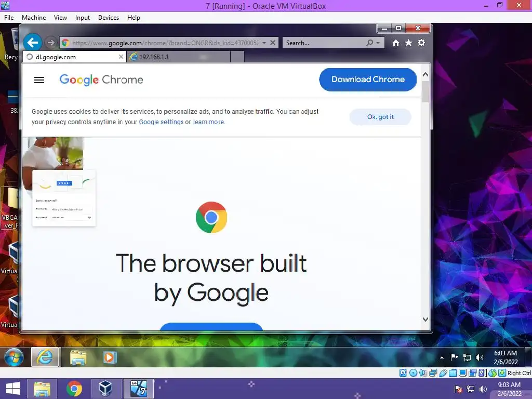
Task: Click the Chrome logo on the page
Action: [211, 218]
